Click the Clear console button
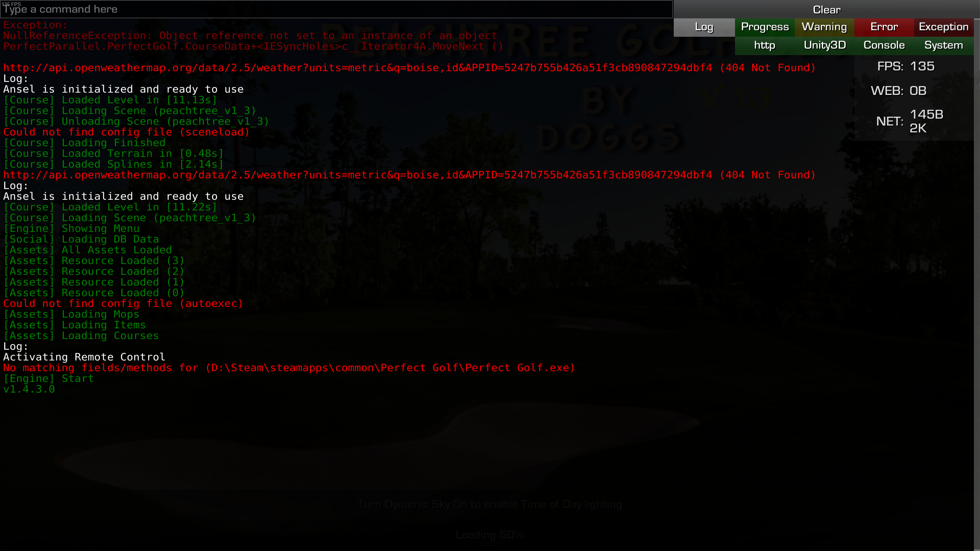The image size is (980, 551). click(826, 10)
